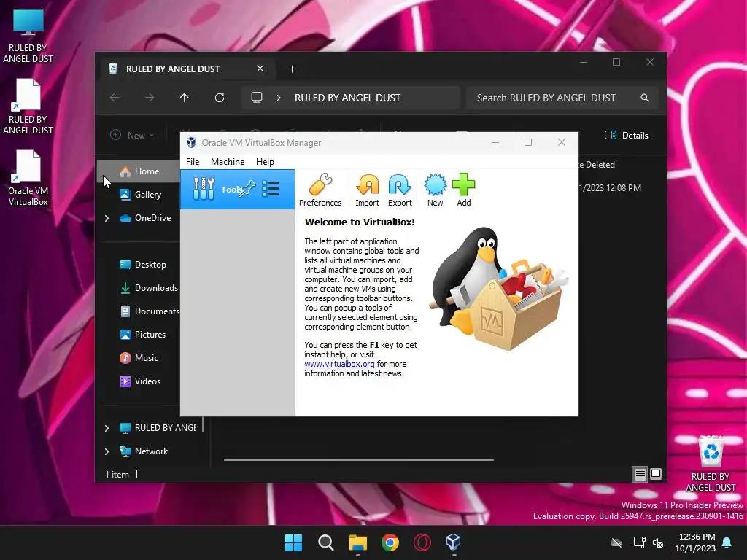The image size is (747, 560).
Task: Open the Machine menu in VirtualBox
Action: point(228,162)
